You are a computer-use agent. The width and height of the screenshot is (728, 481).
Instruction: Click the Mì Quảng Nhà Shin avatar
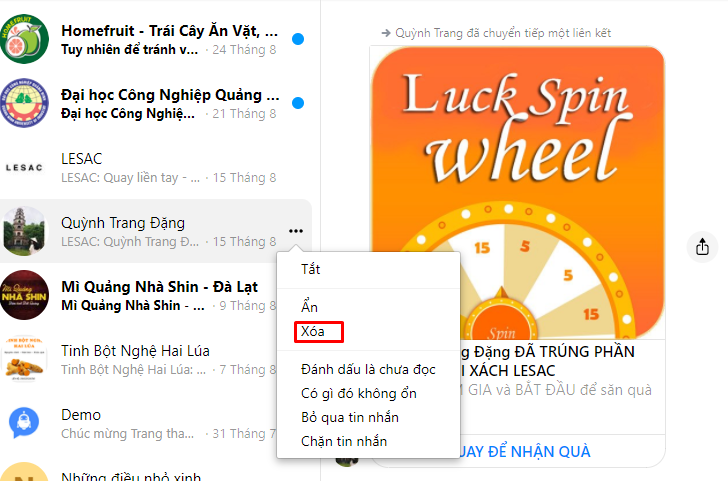[25, 295]
